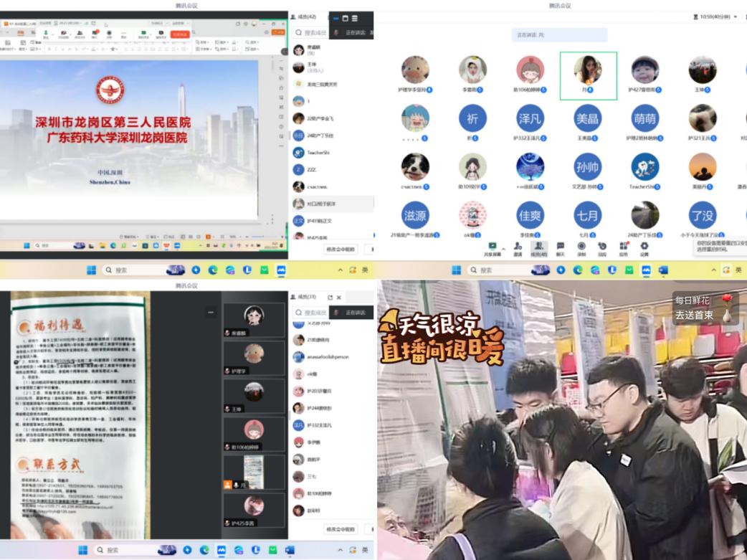Click 修改会中昵称 button in upper members panel
The height and width of the screenshot is (560, 747).
[341, 250]
